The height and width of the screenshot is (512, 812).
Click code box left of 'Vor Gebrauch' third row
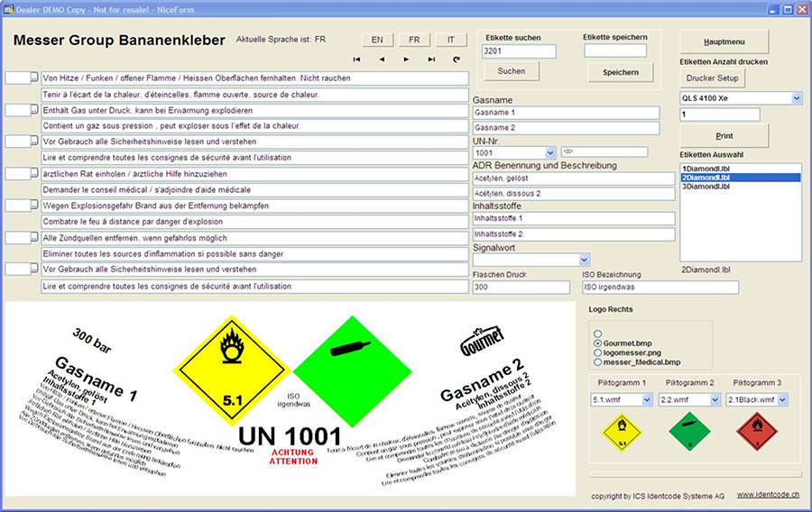point(18,142)
